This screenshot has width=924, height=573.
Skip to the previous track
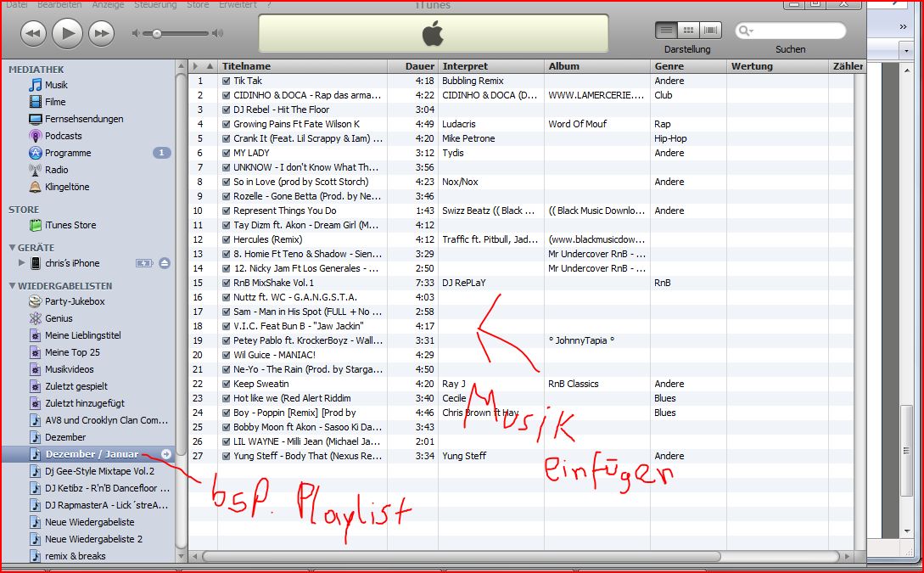pos(33,34)
